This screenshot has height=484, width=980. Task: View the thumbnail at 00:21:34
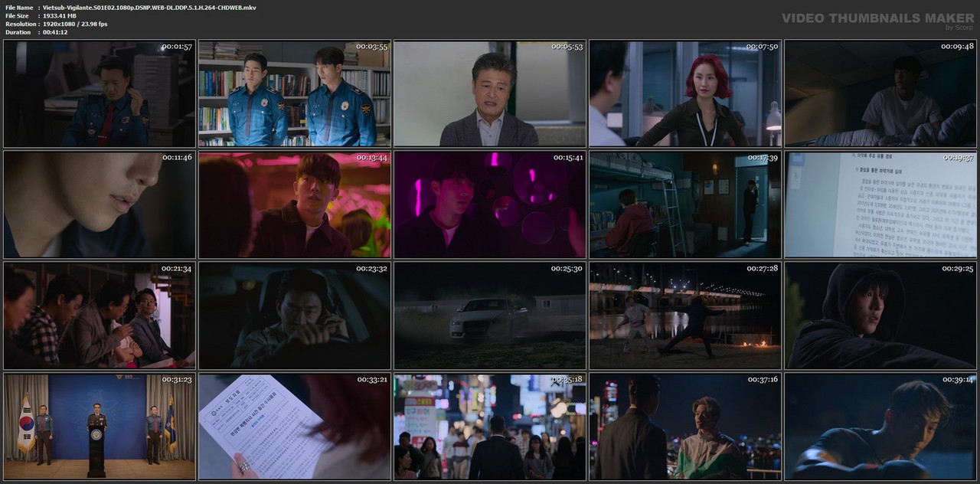(x=100, y=316)
